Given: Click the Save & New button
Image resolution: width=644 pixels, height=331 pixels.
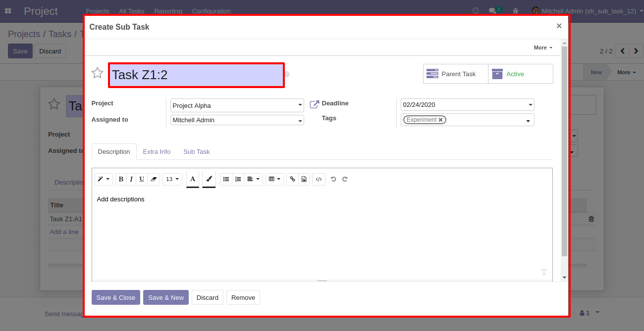Looking at the screenshot, I should click(x=165, y=297).
